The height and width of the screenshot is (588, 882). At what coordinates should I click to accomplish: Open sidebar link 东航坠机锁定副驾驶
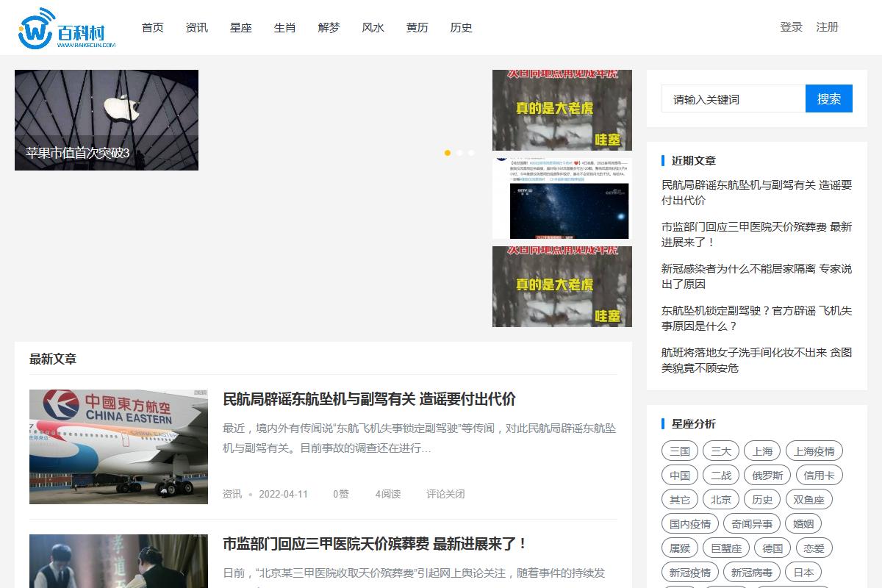pyautogui.click(x=757, y=318)
